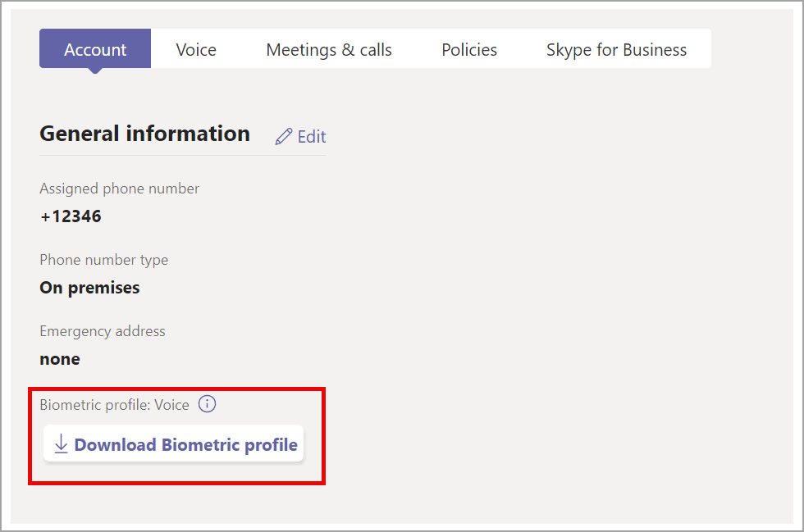Switch to the Account tab
804x532 pixels.
[x=95, y=48]
